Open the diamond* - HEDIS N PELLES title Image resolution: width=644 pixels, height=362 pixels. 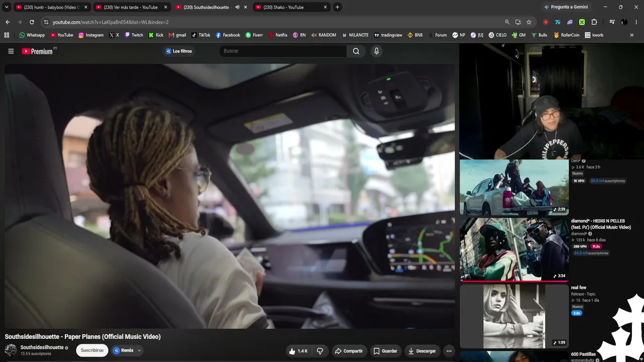point(601,224)
